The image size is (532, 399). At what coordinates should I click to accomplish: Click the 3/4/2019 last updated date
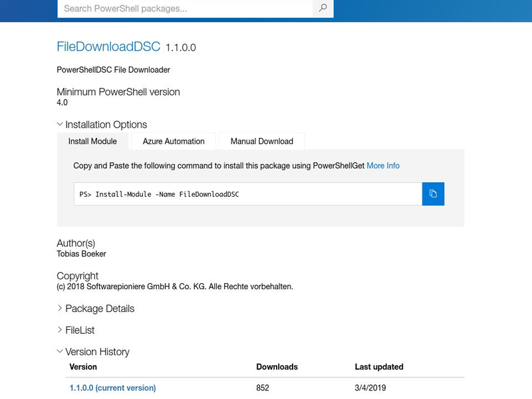click(370, 388)
